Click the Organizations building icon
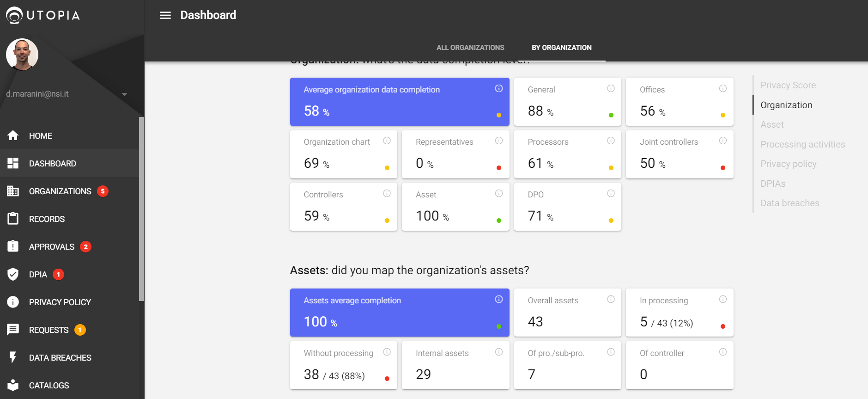Screen dimensions: 868x399 tap(13, 191)
